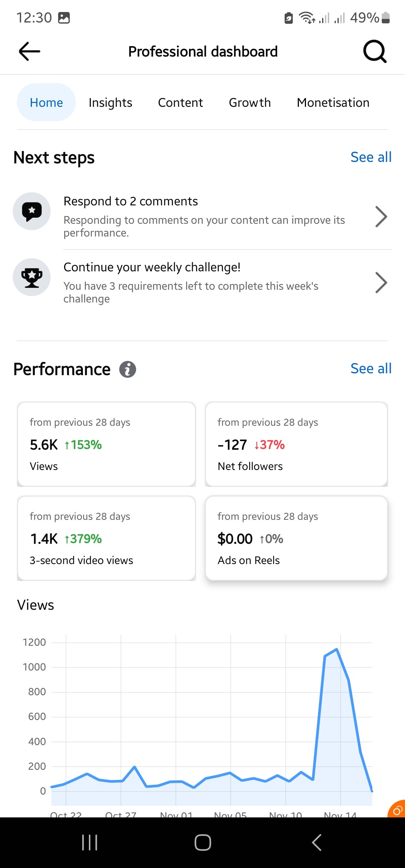405x868 pixels.
Task: Open the Views performance card
Action: click(106, 444)
